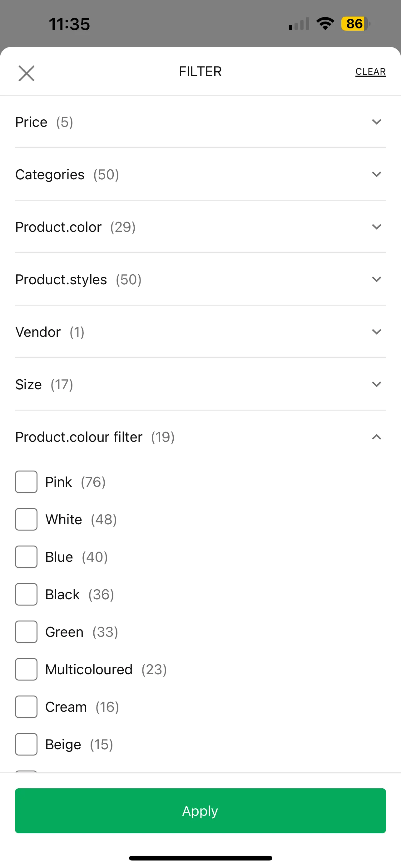Expand the Product.styles chevron arrow

tap(376, 279)
